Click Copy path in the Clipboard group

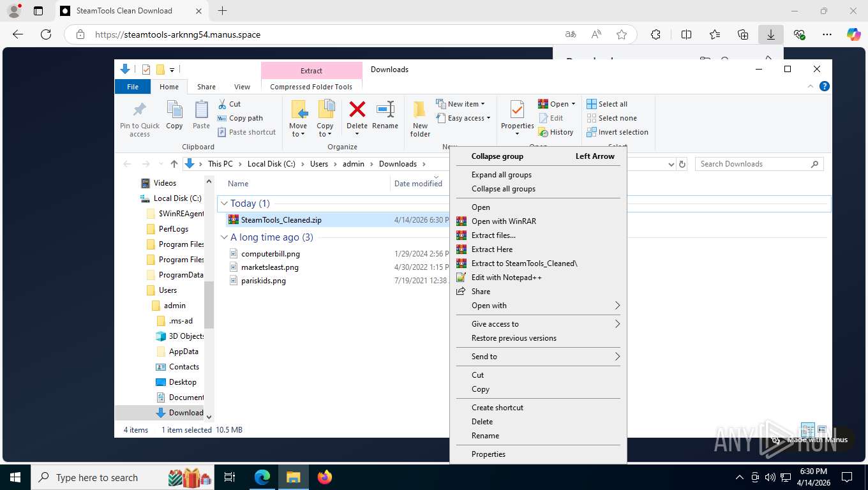pos(240,118)
